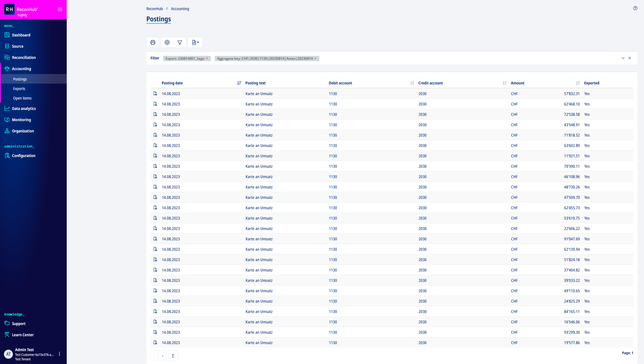Open detail icon for 91'047.69 row

[155, 239]
